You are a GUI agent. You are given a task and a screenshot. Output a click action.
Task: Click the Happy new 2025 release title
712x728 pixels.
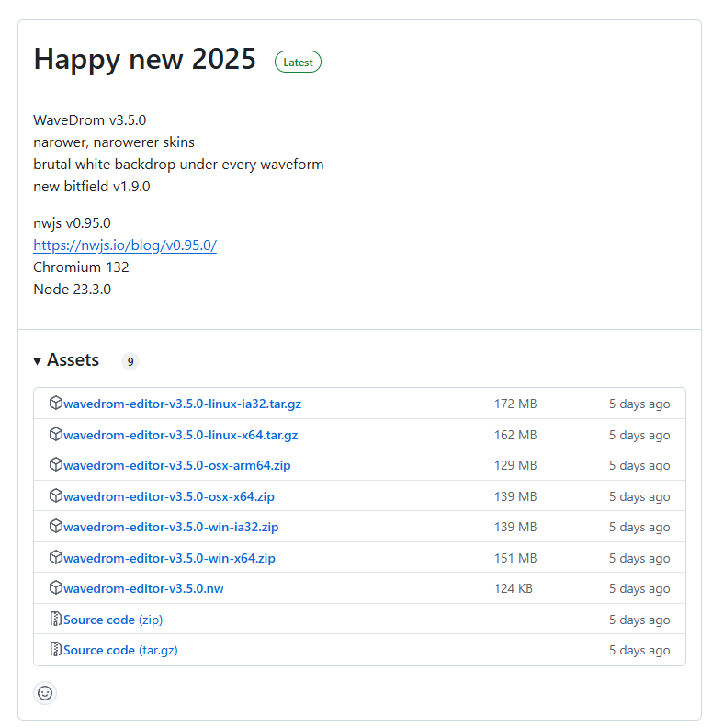click(x=145, y=59)
